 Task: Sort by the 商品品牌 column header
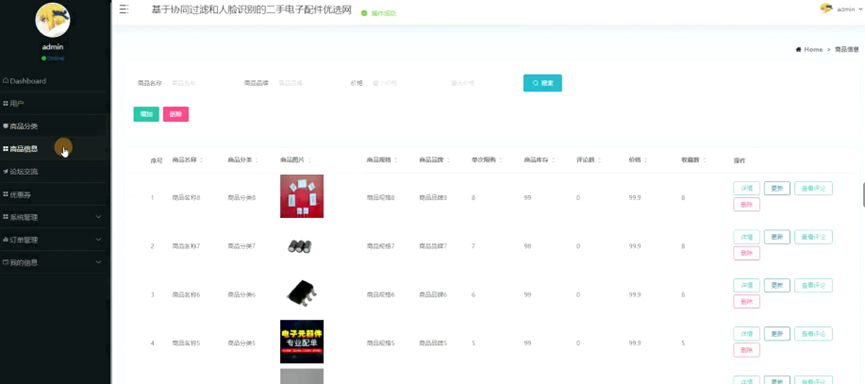pos(434,160)
